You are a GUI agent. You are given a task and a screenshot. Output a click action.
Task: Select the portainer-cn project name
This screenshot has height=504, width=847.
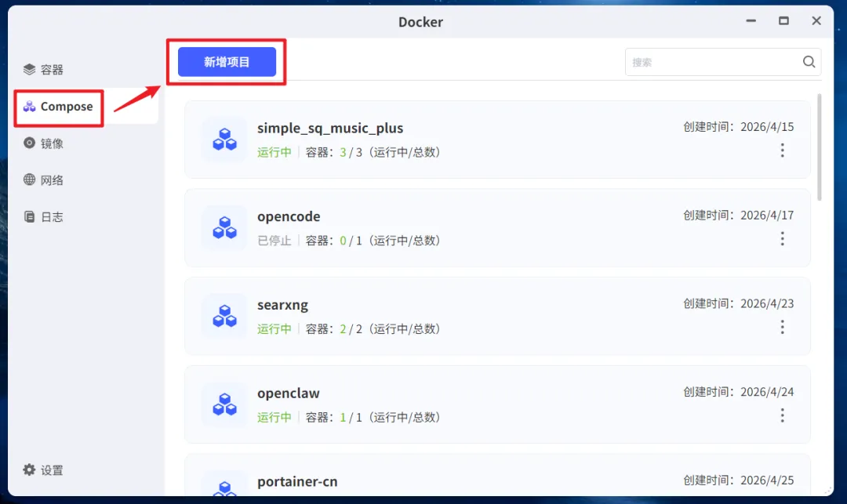297,482
